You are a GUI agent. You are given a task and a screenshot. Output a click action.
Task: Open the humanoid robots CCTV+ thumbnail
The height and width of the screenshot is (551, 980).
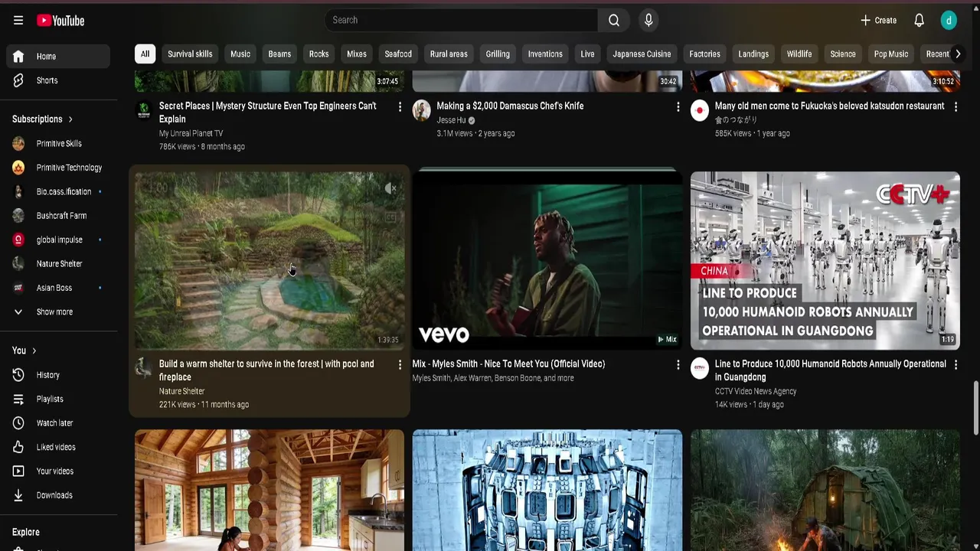825,260
